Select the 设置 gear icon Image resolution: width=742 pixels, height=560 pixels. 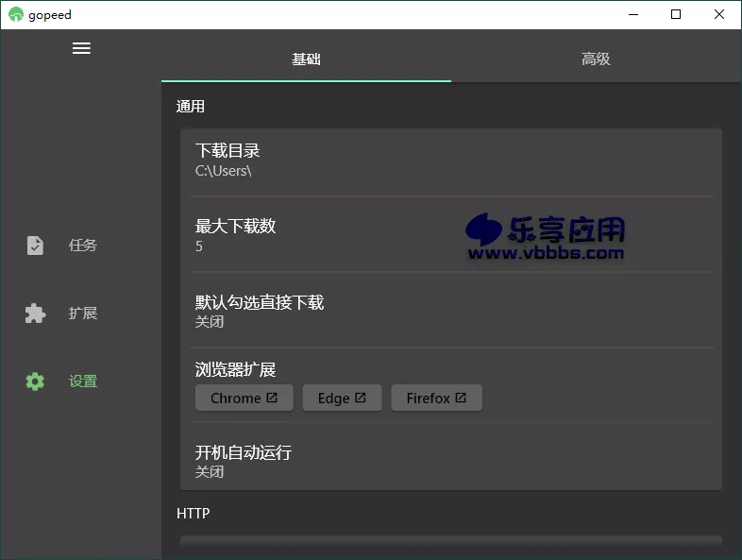point(35,382)
